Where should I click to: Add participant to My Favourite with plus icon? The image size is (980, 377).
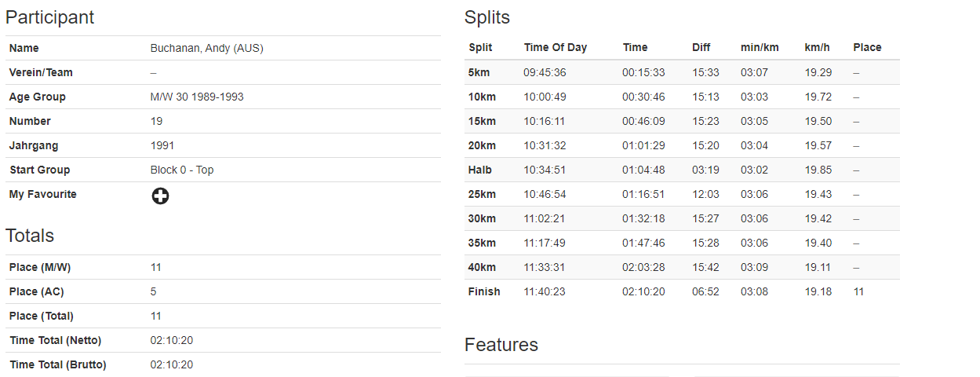pyautogui.click(x=160, y=196)
